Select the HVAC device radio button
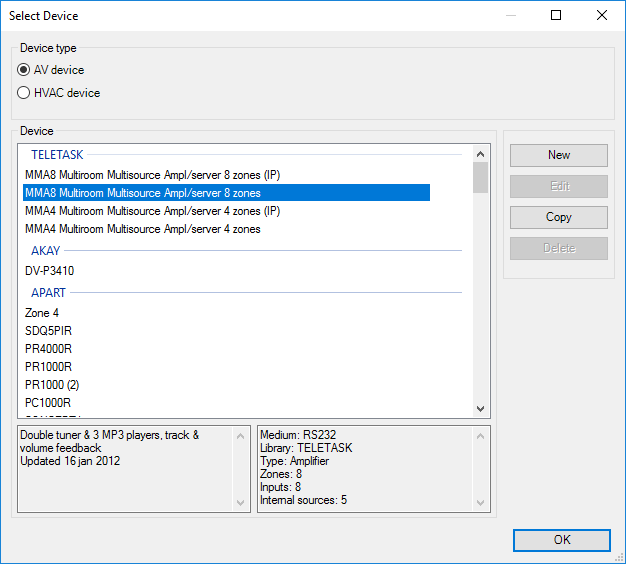The width and height of the screenshot is (626, 564). coord(24,93)
